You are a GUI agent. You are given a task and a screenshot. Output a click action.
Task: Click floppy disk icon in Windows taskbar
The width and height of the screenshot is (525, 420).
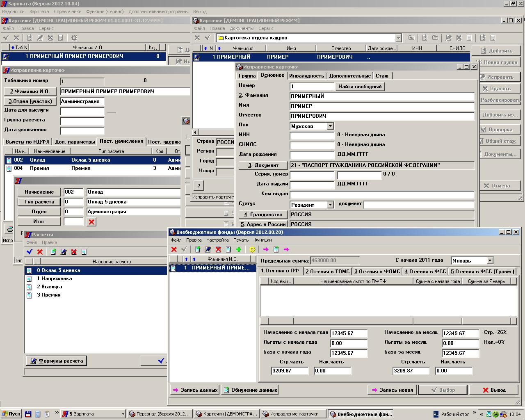(x=28, y=414)
